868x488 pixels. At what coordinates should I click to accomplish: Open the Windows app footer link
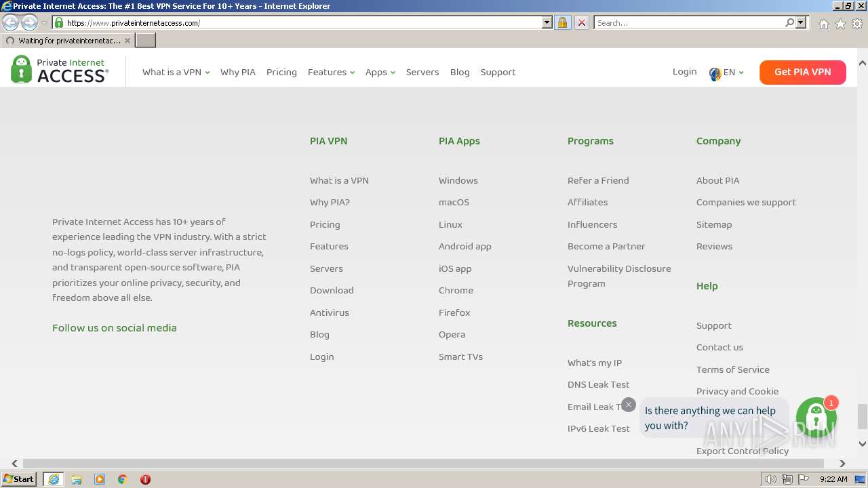tap(458, 180)
